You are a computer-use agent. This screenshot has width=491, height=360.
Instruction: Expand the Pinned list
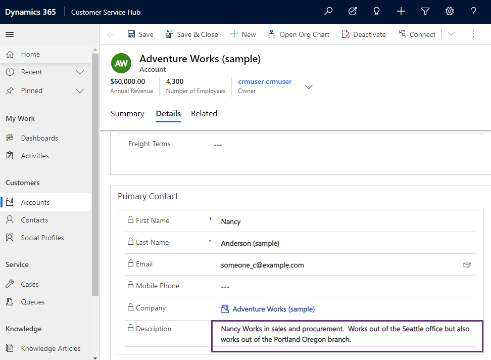click(x=80, y=91)
